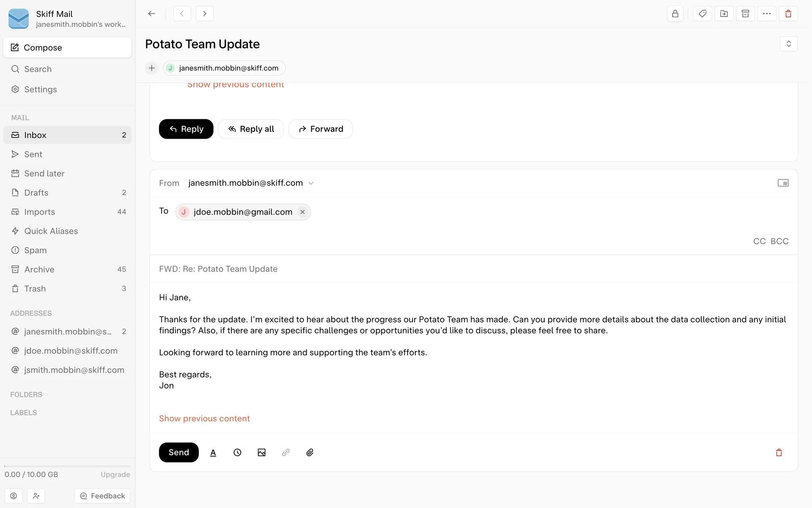Click the text formatting icon in composer

pos(213,453)
